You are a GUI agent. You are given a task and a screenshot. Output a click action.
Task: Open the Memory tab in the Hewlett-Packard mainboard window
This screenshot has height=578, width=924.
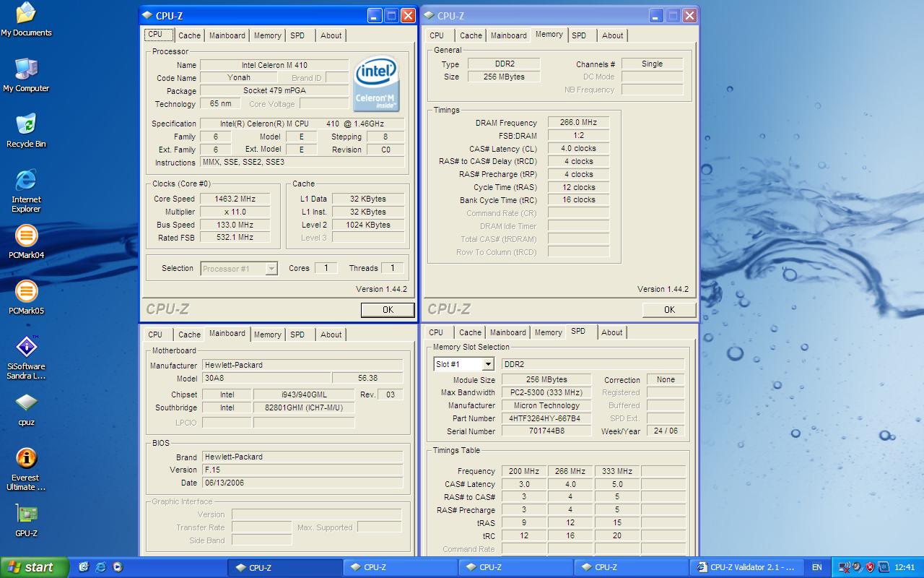click(267, 335)
